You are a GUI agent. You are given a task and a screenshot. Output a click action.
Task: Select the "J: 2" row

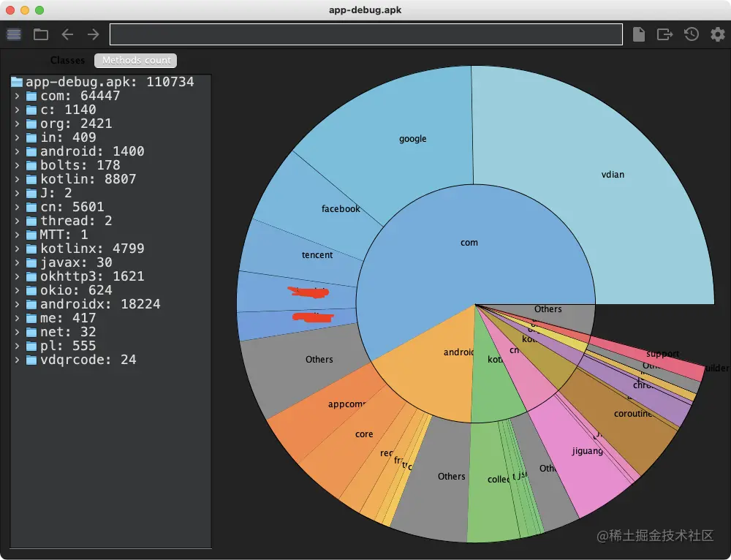coord(110,193)
